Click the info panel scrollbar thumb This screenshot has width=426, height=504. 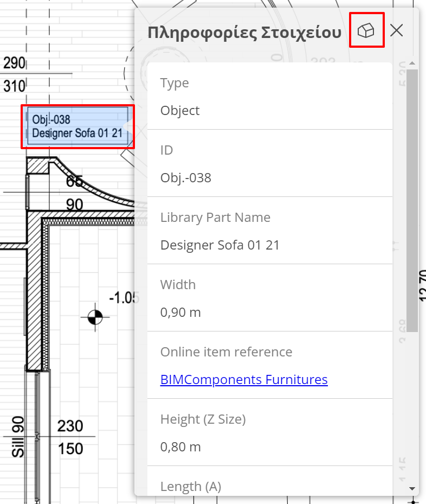coord(412,201)
